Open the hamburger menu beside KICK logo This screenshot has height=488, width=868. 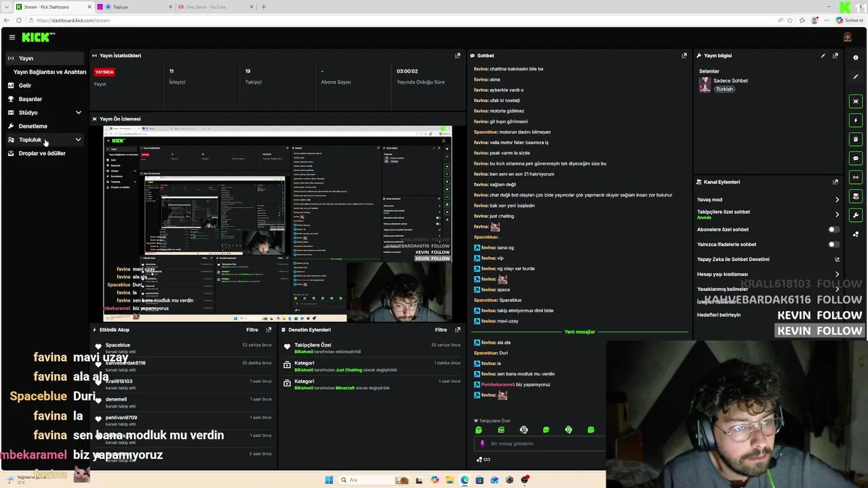[12, 37]
